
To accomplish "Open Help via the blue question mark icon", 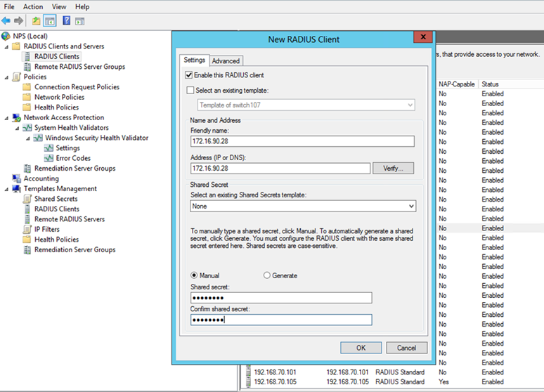I will click(66, 21).
